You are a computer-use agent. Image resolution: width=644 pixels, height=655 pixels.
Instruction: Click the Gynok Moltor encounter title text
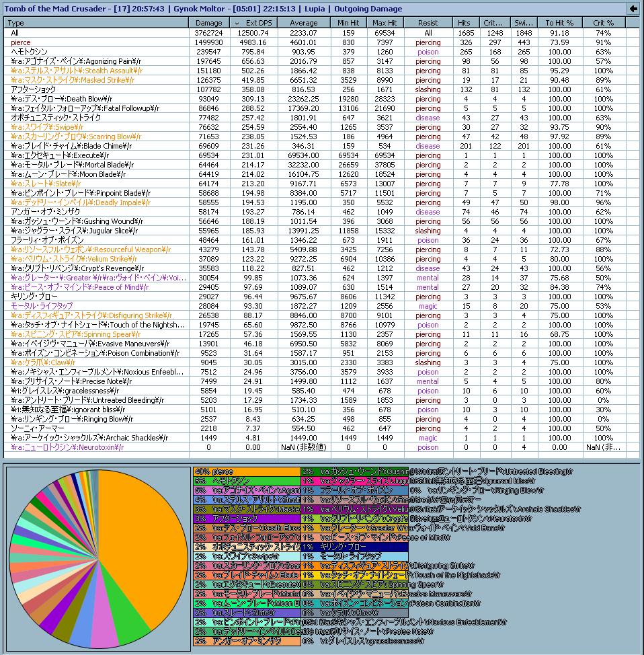pyautogui.click(x=199, y=8)
